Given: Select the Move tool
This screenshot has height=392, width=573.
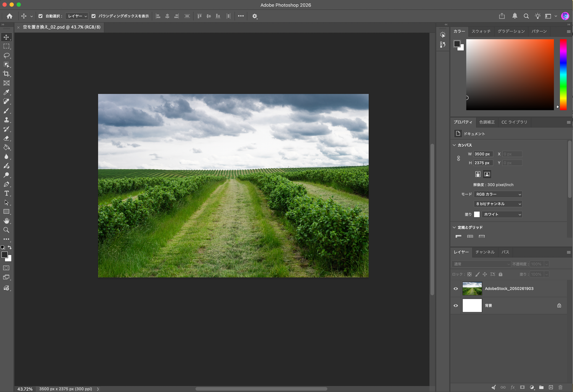Looking at the screenshot, I should point(6,37).
